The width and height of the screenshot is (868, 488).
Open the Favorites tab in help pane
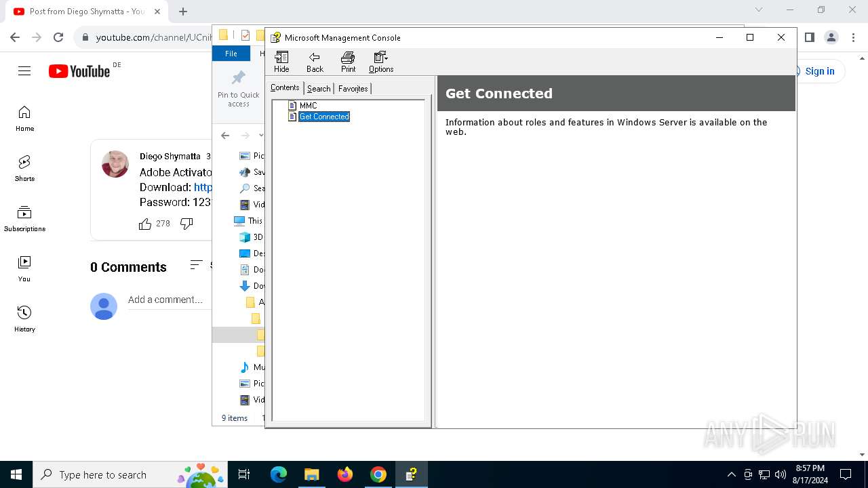point(353,89)
